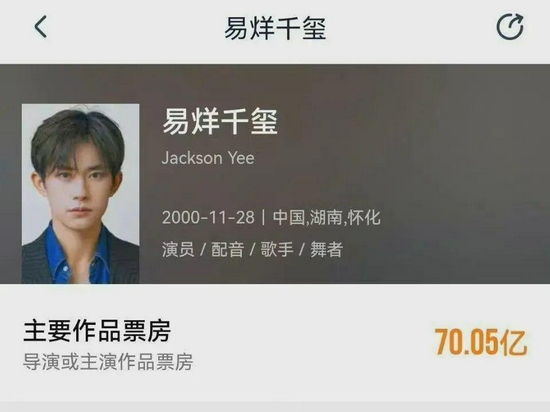Select the 配音 occupation tag
Image resolution: width=550 pixels, height=412 pixels.
click(227, 250)
